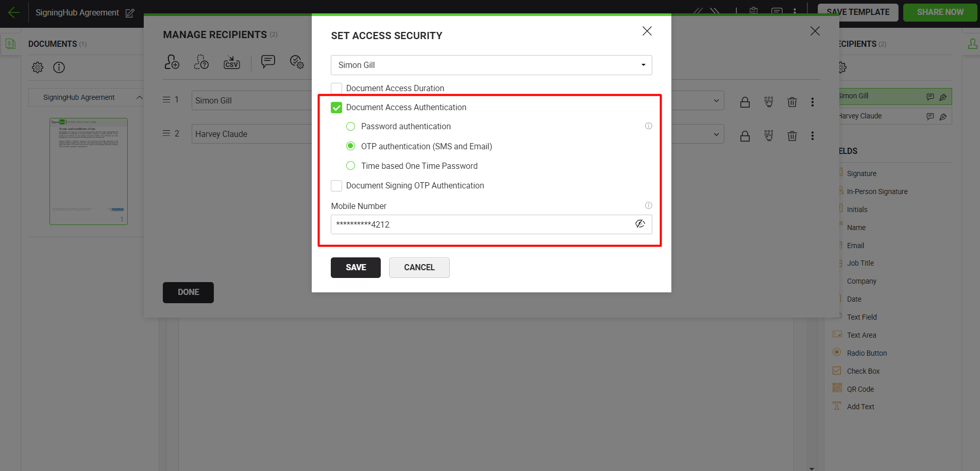The height and width of the screenshot is (471, 980).
Task: Click the add placeholder recipient icon
Action: click(x=201, y=62)
